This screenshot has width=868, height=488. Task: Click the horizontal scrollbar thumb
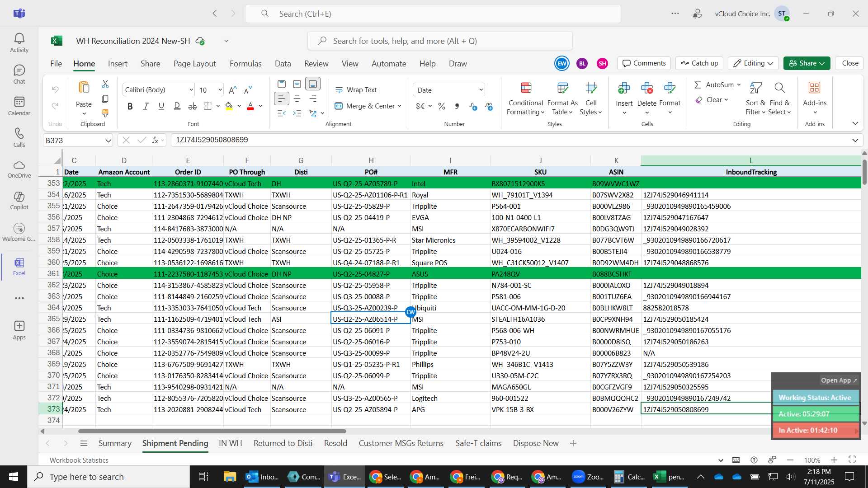click(x=212, y=432)
